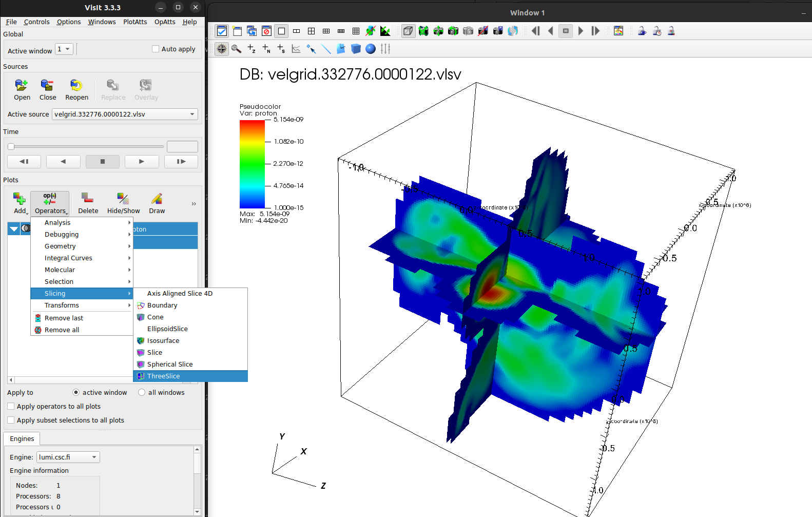Click the Hide/Show plot icon

(123, 203)
